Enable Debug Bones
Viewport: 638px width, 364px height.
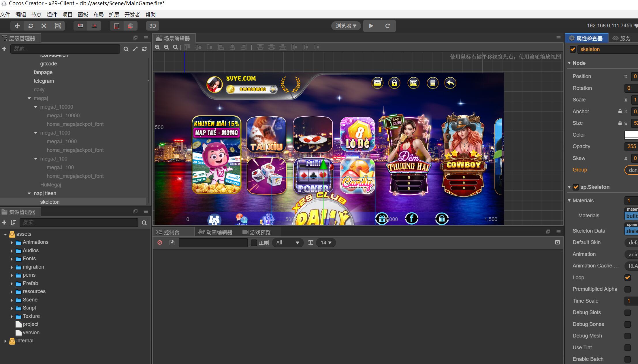point(628,324)
